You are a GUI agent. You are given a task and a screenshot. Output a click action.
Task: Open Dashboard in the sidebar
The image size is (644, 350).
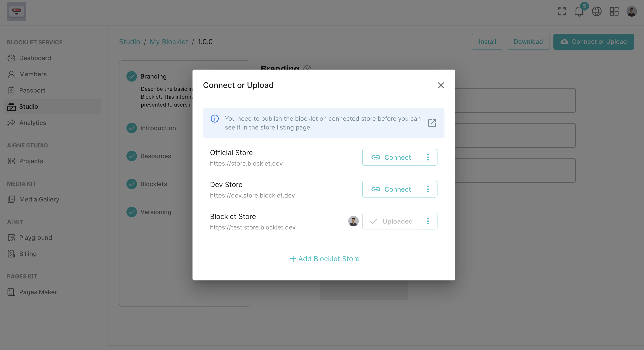(35, 58)
